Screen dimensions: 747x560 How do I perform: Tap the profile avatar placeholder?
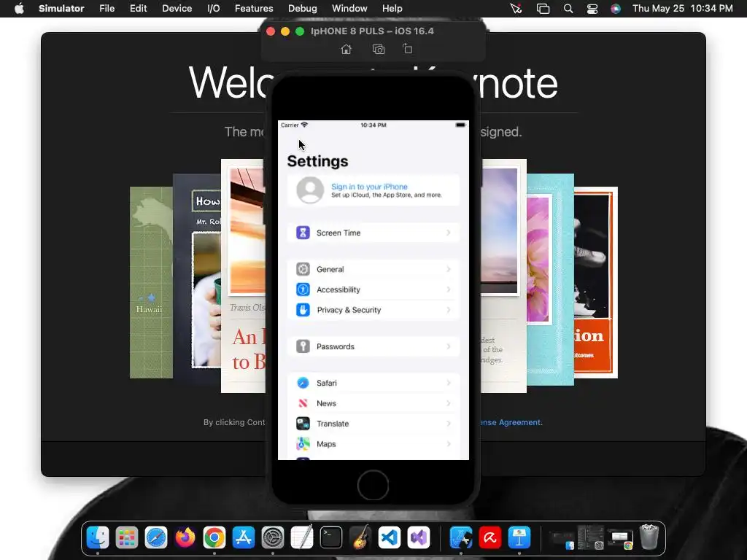coord(310,190)
